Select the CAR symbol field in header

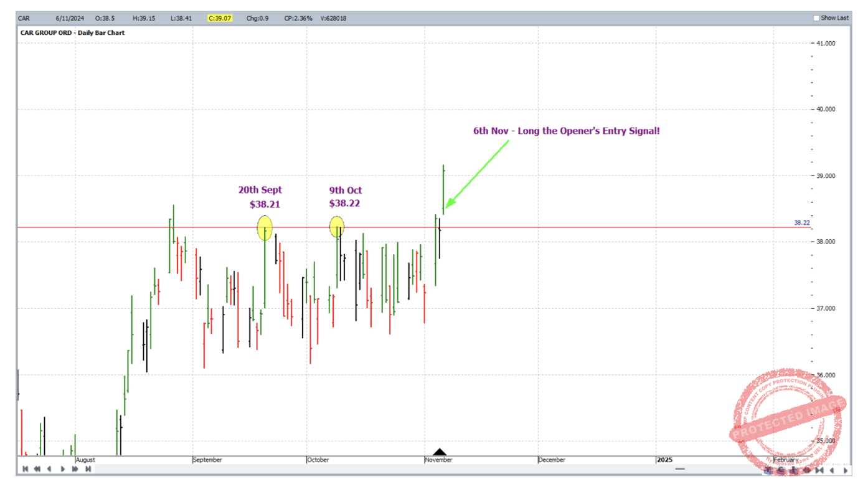pos(24,18)
